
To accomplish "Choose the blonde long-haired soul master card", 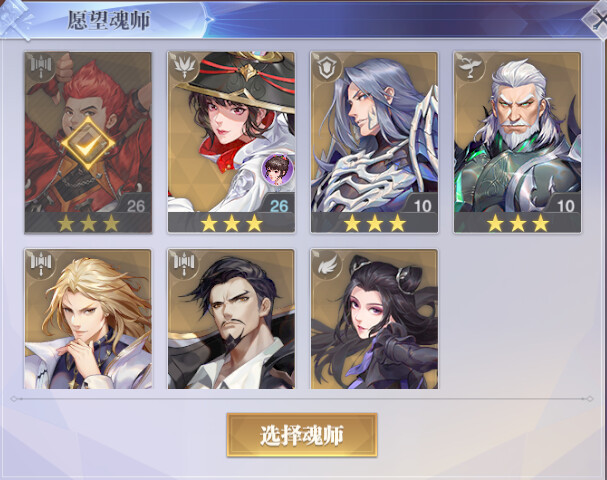I will pyautogui.click(x=88, y=319).
